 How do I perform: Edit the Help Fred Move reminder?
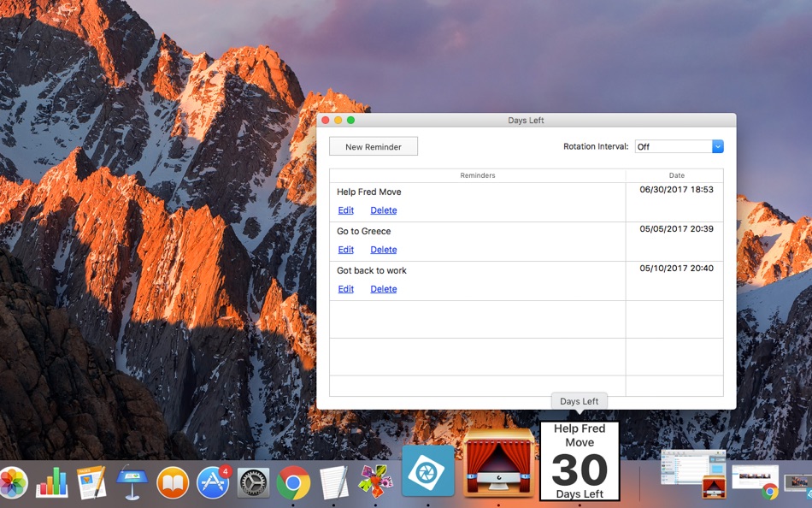pyautogui.click(x=345, y=210)
